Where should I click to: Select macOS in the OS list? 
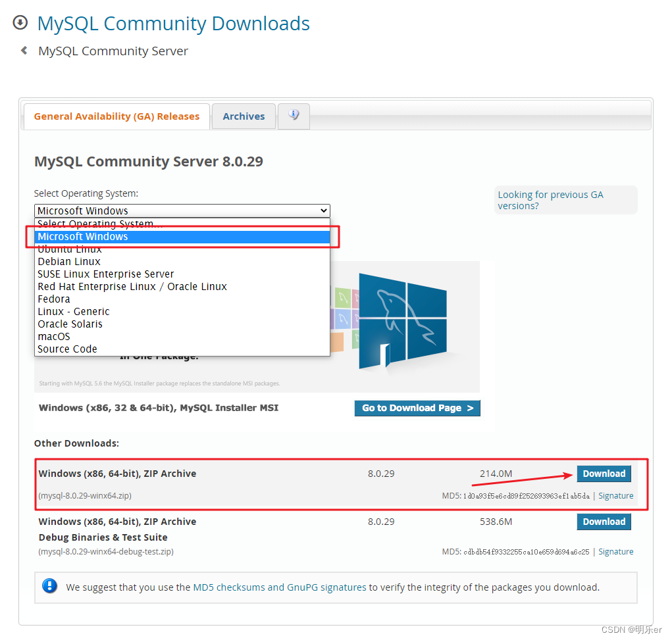182,336
